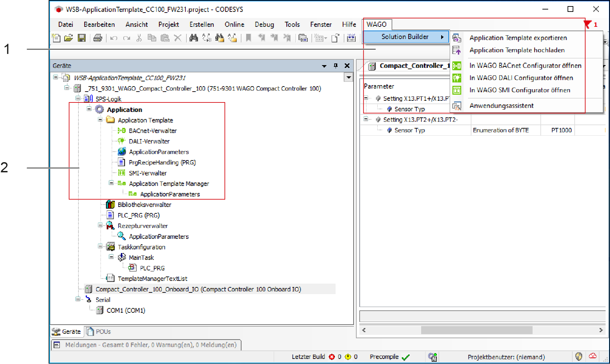The width and height of the screenshot is (610, 364).
Task: Click the Replace A-to-B icon
Action: [207, 38]
